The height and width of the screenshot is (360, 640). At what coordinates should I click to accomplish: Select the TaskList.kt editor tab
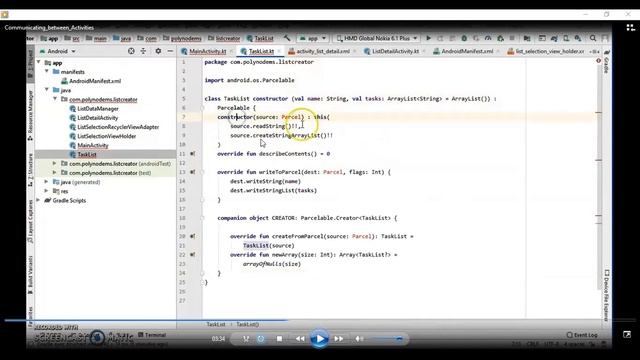[x=261, y=51]
